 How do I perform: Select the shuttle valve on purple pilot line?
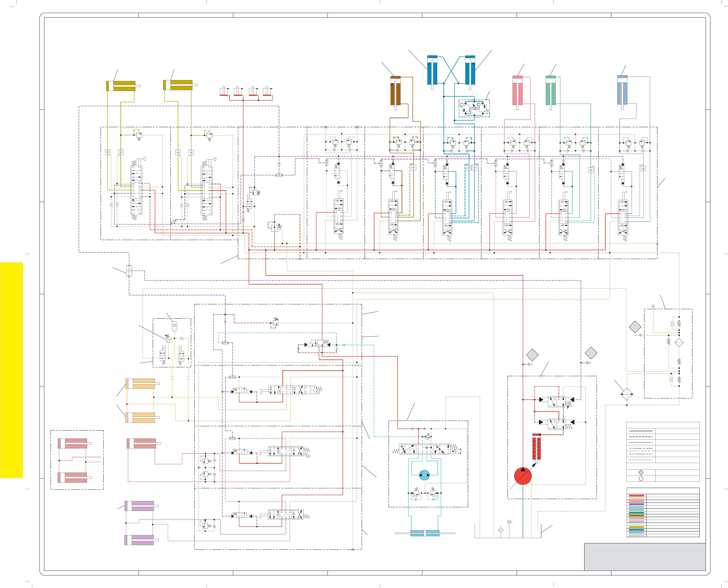pos(129,271)
